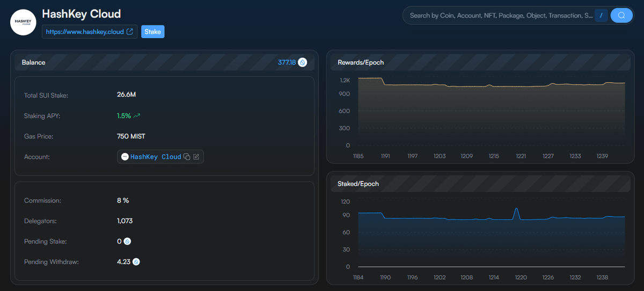This screenshot has height=291, width=644.
Task: Click the SUI icon beside Pending Withdraw 4.23
Action: [136, 262]
